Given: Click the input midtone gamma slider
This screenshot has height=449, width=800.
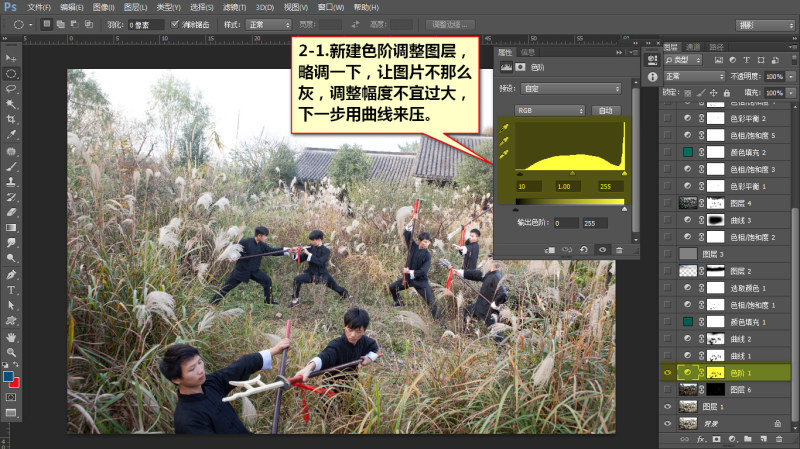Looking at the screenshot, I should click(x=572, y=174).
